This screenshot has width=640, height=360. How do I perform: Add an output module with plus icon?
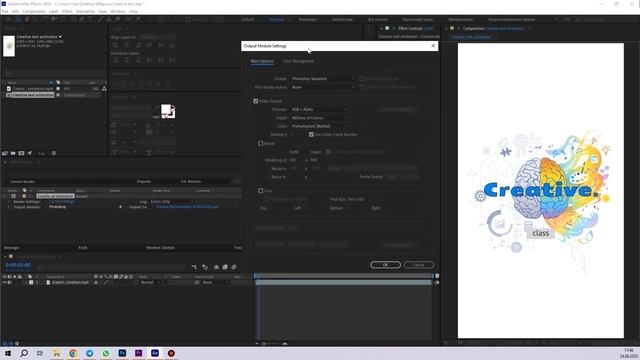120,207
